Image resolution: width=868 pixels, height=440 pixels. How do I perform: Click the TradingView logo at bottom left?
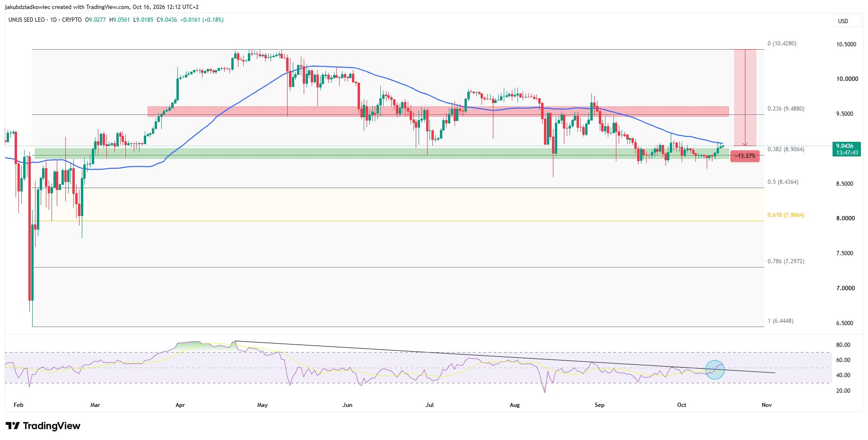pos(43,426)
